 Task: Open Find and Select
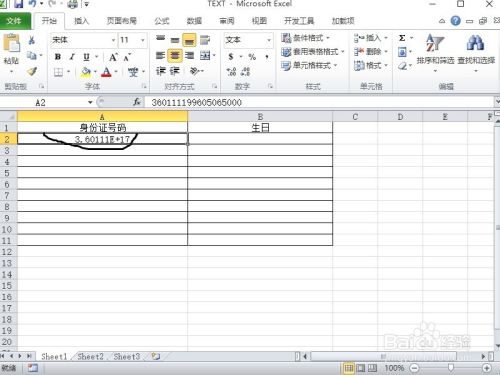[476, 53]
